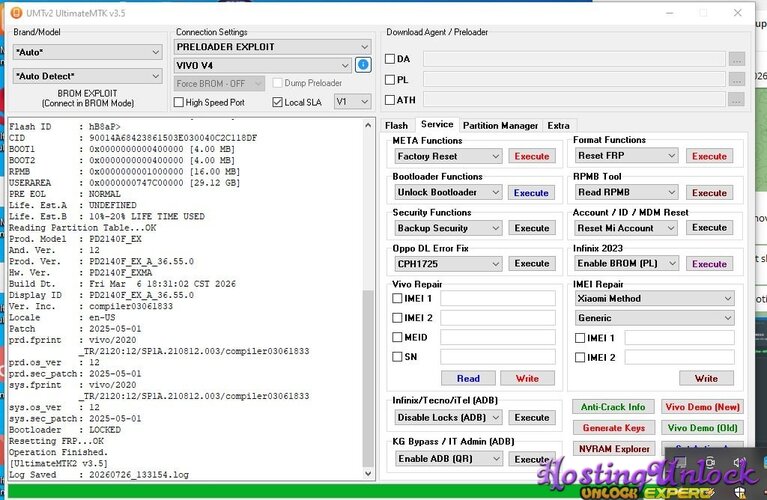Switch to the Service tab
Screen dimensions: 767x500
click(x=437, y=124)
